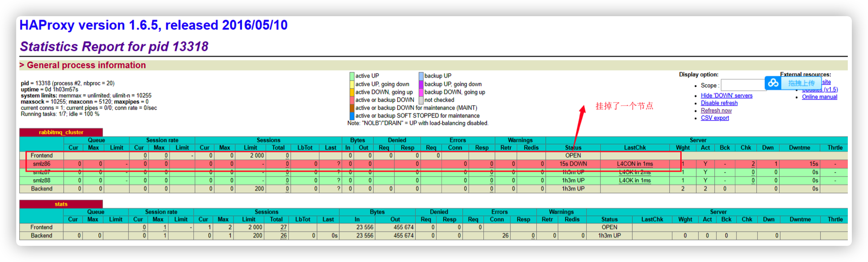The height and width of the screenshot is (262, 868).
Task: Click the Disable refresh link
Action: [x=719, y=103]
